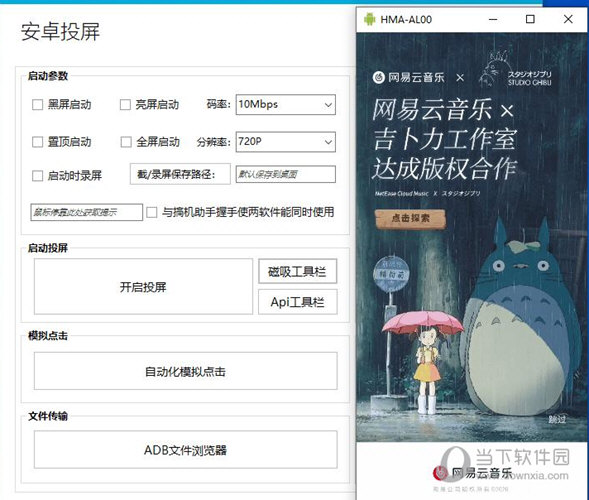Open the 分辨率 720P dropdown

pos(285,142)
